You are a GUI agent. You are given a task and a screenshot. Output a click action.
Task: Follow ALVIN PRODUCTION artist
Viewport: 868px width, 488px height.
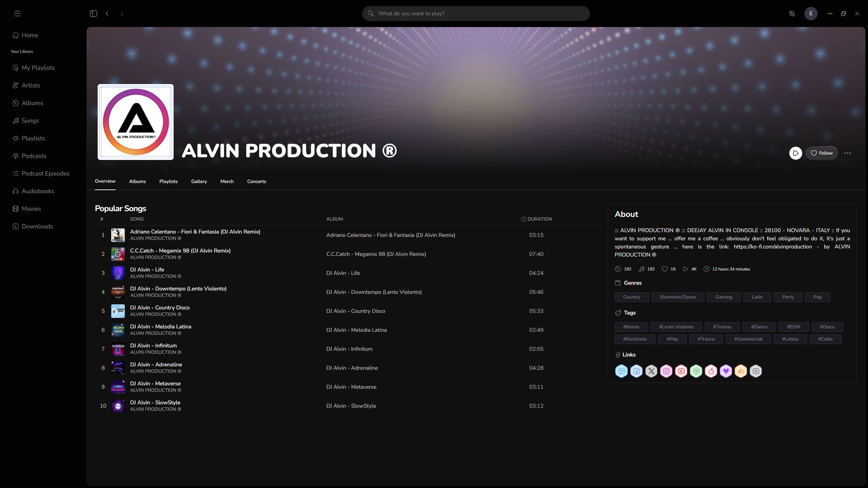822,153
